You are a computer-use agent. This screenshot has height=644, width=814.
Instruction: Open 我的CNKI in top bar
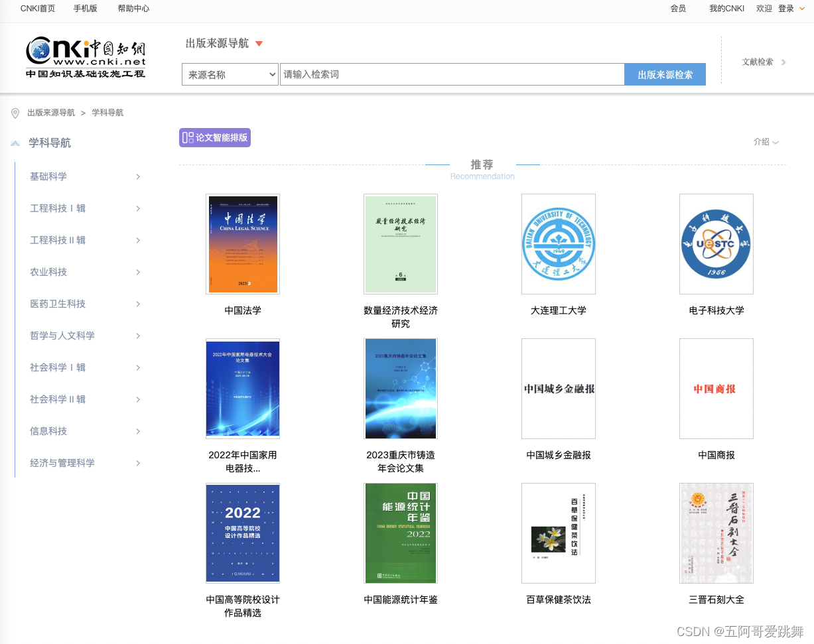726,9
